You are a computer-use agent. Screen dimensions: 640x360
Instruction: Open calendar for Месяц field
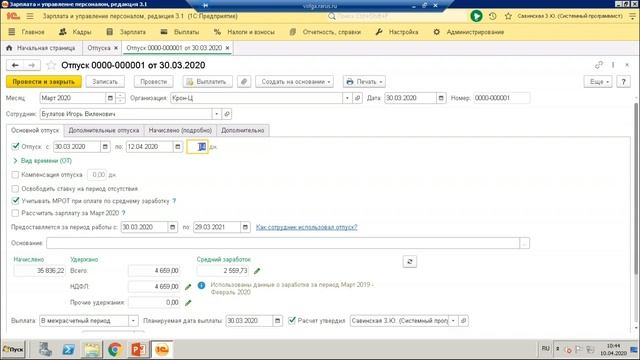click(110, 98)
